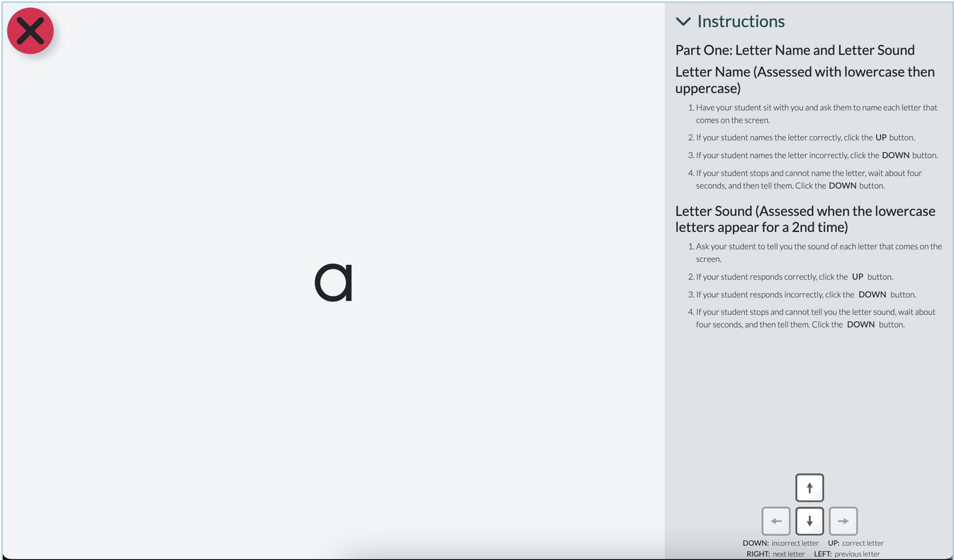This screenshot has height=560, width=954.
Task: Collapse the Instructions panel chevron
Action: (x=683, y=21)
